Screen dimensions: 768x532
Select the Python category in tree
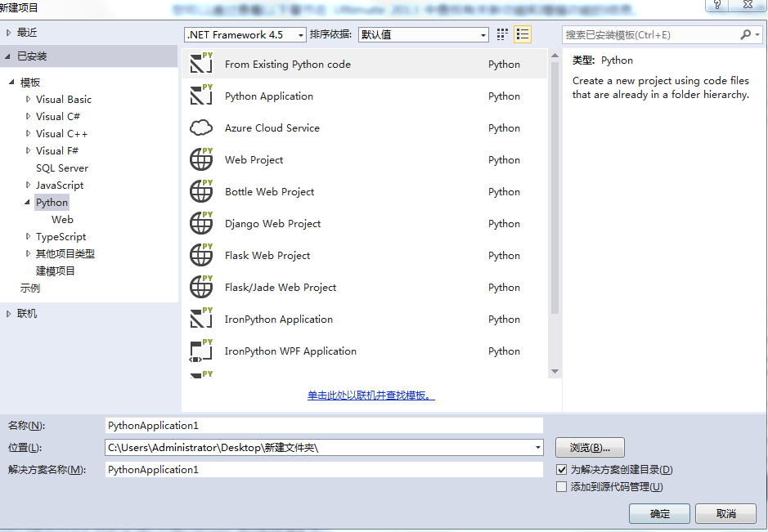coord(52,202)
